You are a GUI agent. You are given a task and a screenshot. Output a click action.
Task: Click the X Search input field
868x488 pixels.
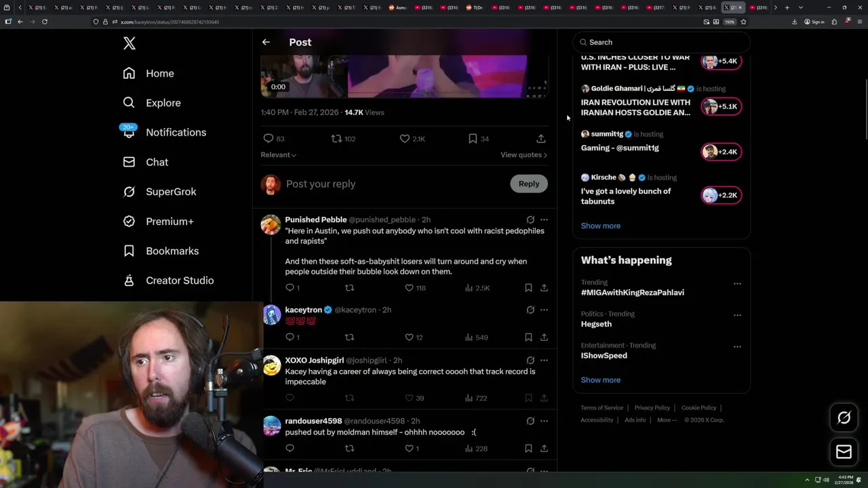pos(661,42)
